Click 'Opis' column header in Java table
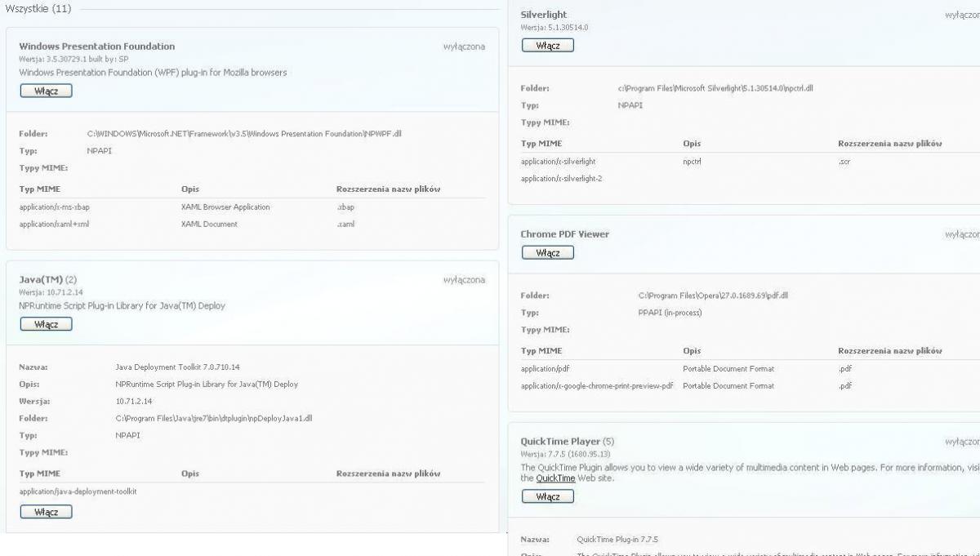The width and height of the screenshot is (980, 556). (x=189, y=474)
